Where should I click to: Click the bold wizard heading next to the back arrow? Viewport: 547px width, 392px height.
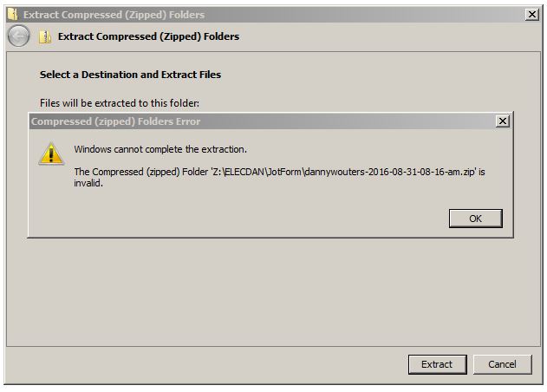pos(148,36)
